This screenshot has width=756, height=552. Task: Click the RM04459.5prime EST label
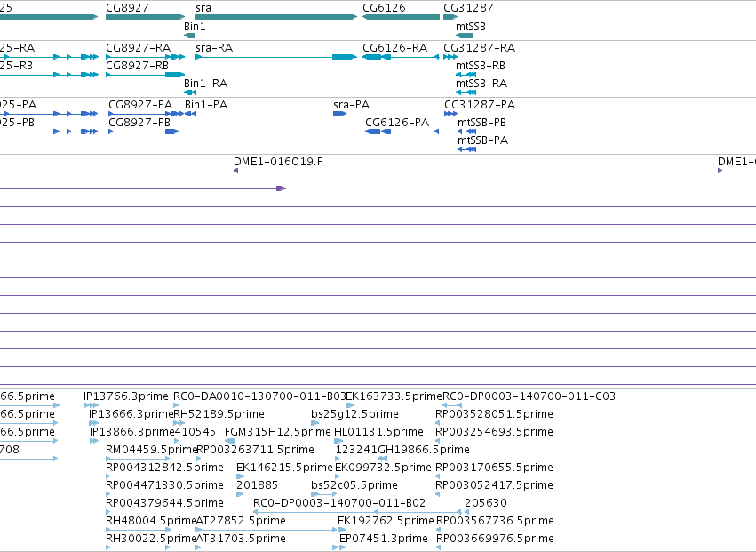coord(152,450)
